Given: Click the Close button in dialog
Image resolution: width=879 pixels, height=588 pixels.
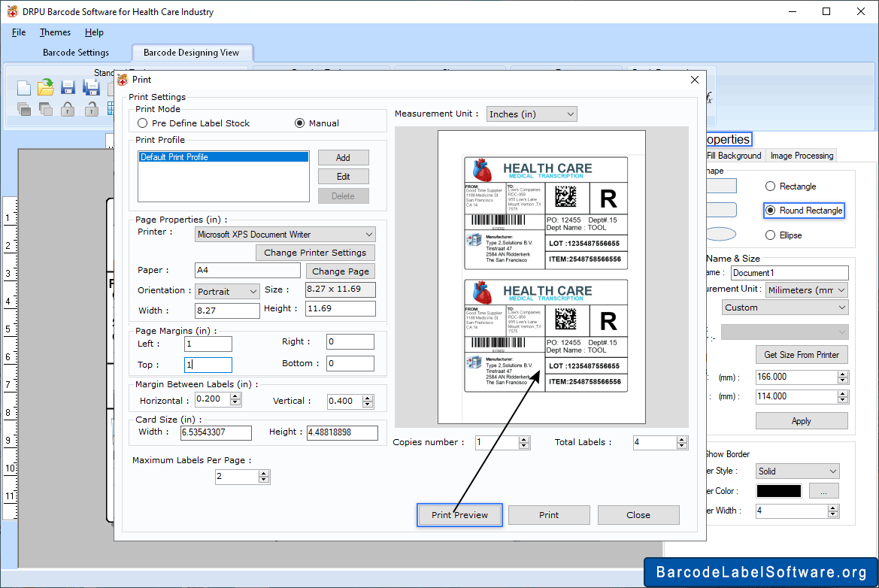Looking at the screenshot, I should click(638, 514).
